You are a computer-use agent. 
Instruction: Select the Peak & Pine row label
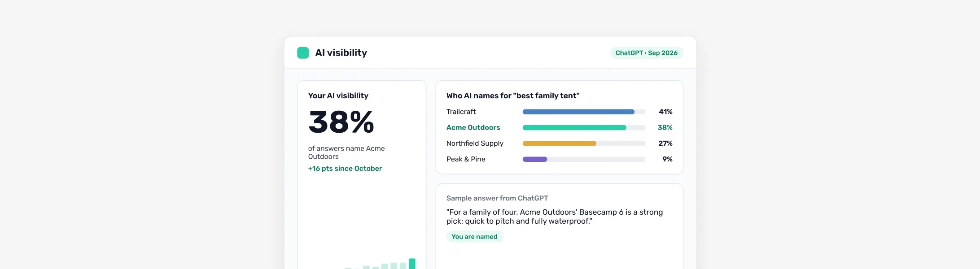(x=466, y=159)
